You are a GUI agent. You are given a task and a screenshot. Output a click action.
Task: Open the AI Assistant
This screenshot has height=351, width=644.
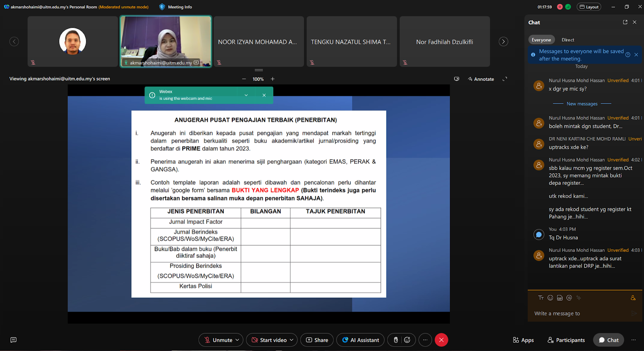click(x=361, y=340)
